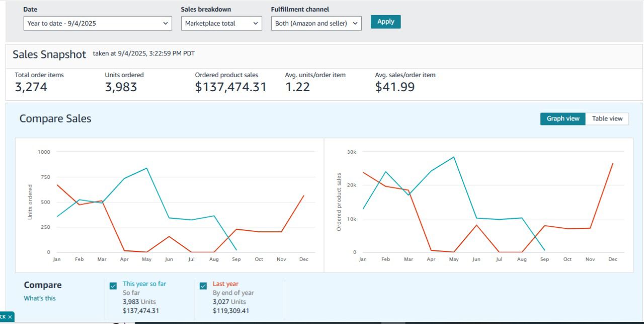Uncheck the This year so far checkbox
Image resolution: width=644 pixels, height=324 pixels.
click(113, 286)
